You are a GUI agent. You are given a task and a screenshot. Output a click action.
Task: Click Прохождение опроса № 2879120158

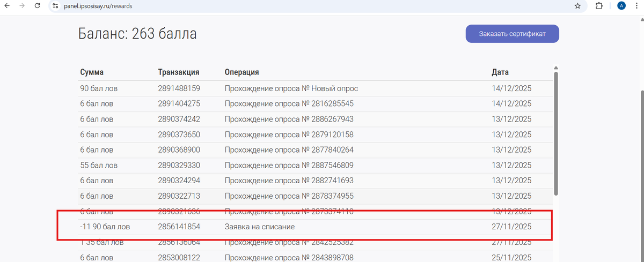[x=289, y=134]
